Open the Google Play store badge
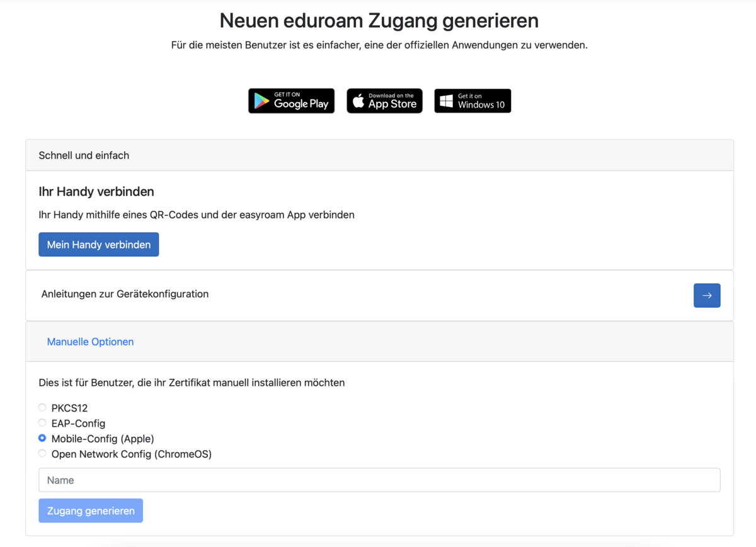 coord(291,101)
